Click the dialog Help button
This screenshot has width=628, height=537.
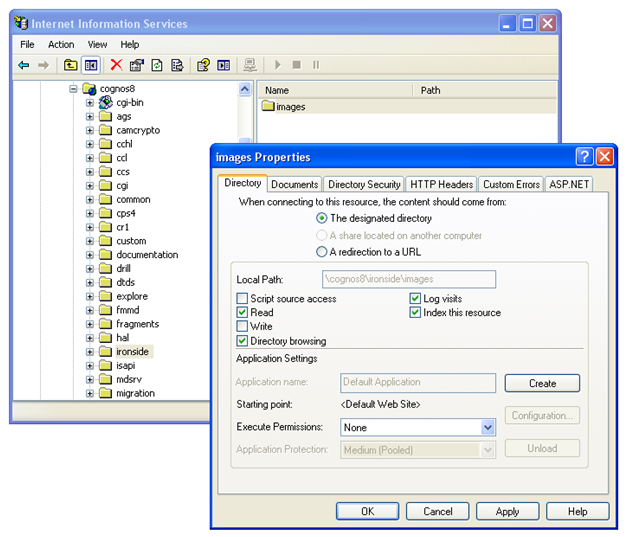(578, 511)
